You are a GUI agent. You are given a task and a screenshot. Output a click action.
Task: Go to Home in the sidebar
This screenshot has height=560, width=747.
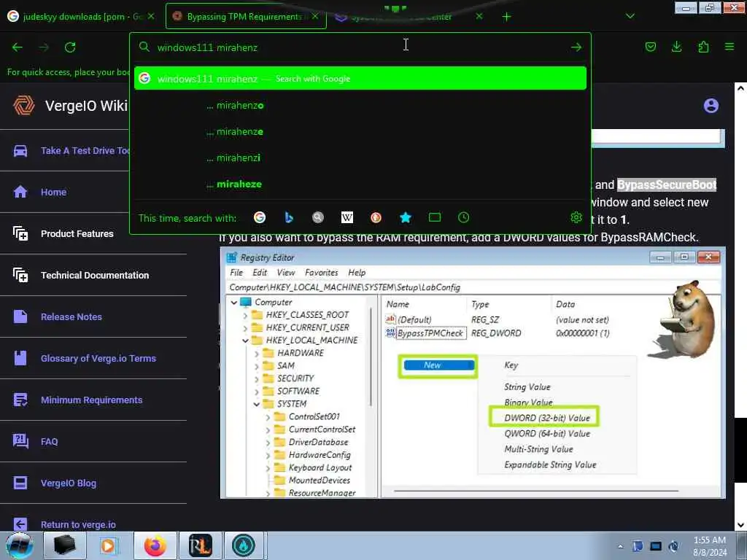point(53,192)
